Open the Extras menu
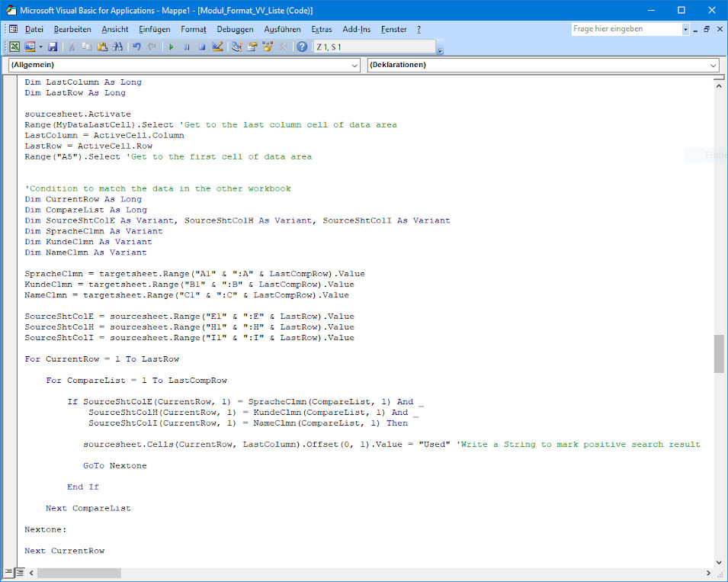Screen dimensions: 728x582 coord(322,29)
